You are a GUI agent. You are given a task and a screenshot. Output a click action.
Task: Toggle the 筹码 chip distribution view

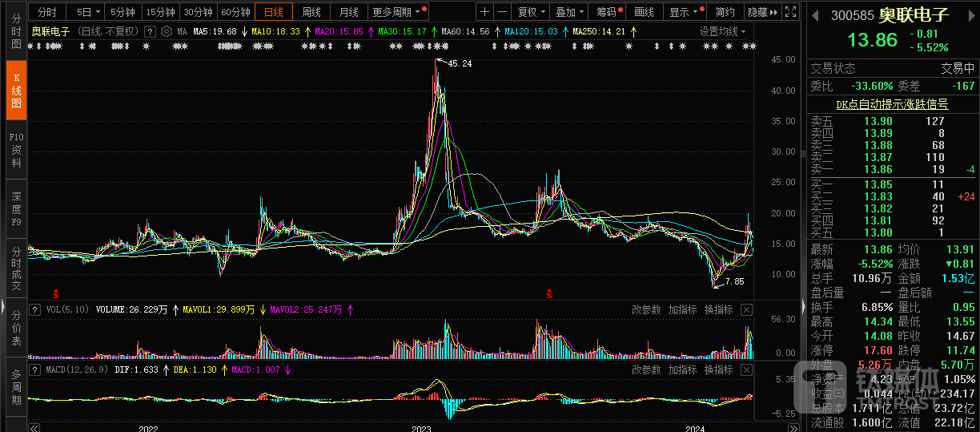coord(608,12)
